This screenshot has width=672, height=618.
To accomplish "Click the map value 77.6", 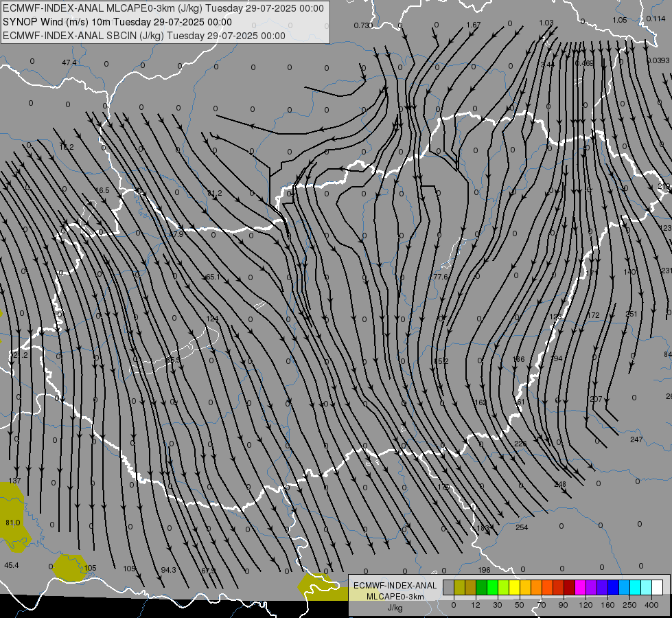I will tap(441, 277).
